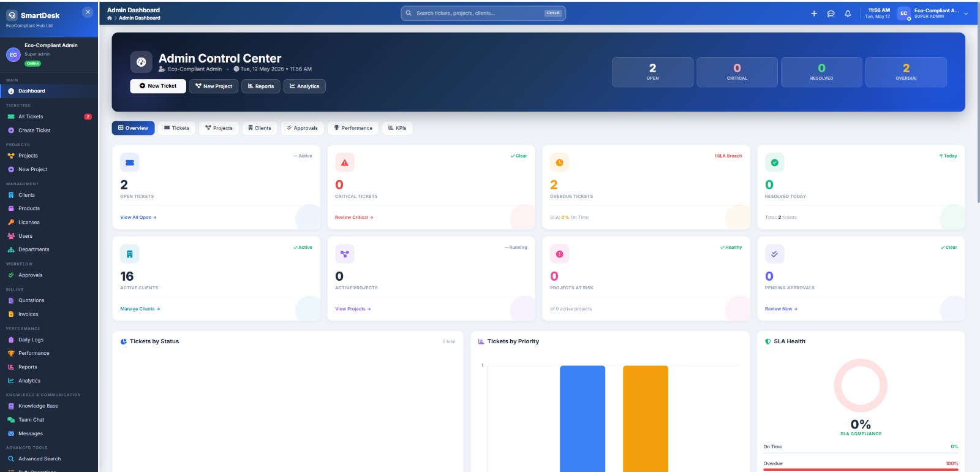
Task: Click the Products sidebar icon
Action: click(x=11, y=208)
